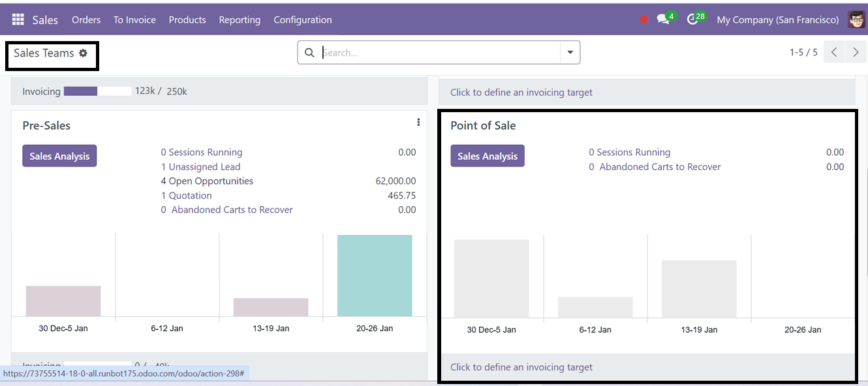Open the Products menu

[x=187, y=20]
